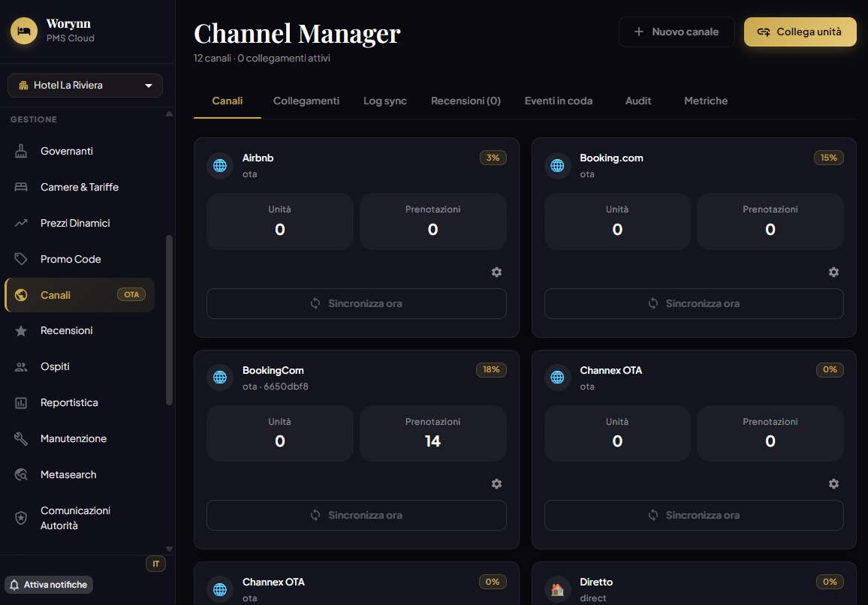Image resolution: width=868 pixels, height=605 pixels.
Task: Click the Promo Code tag icon
Action: coord(21,259)
